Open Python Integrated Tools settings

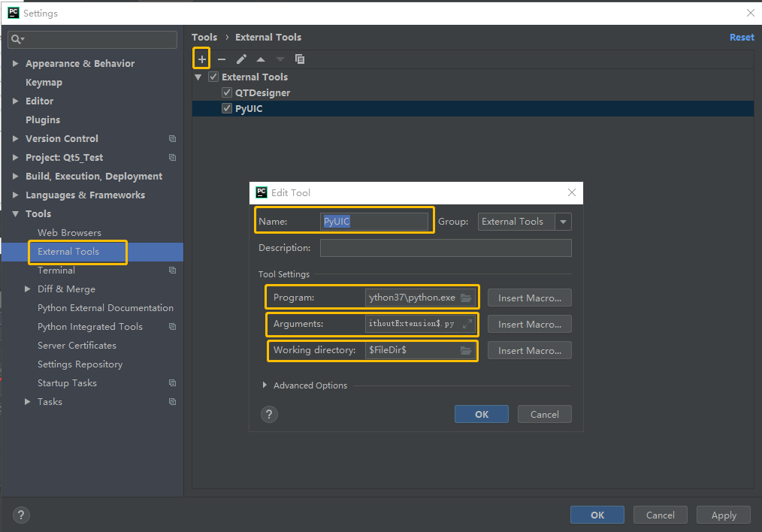click(x=90, y=326)
